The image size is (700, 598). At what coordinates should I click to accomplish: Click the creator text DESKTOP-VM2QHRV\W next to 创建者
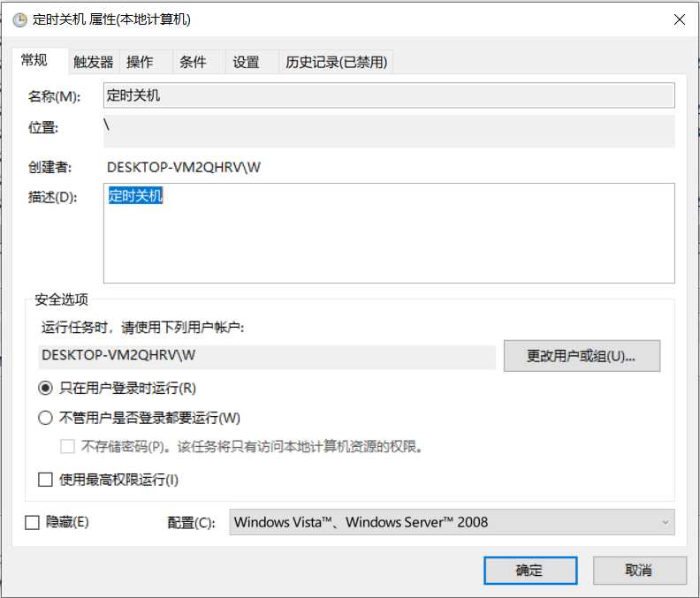point(184,167)
